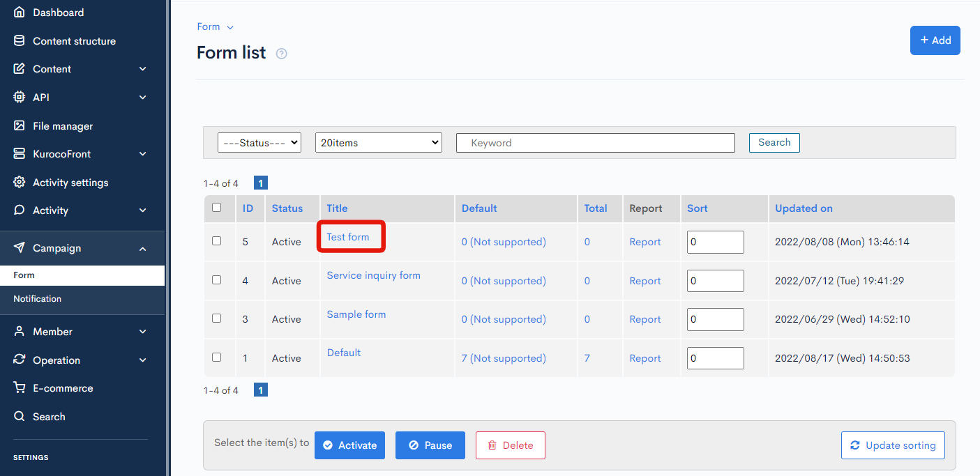Open Report link for Test form

click(645, 242)
